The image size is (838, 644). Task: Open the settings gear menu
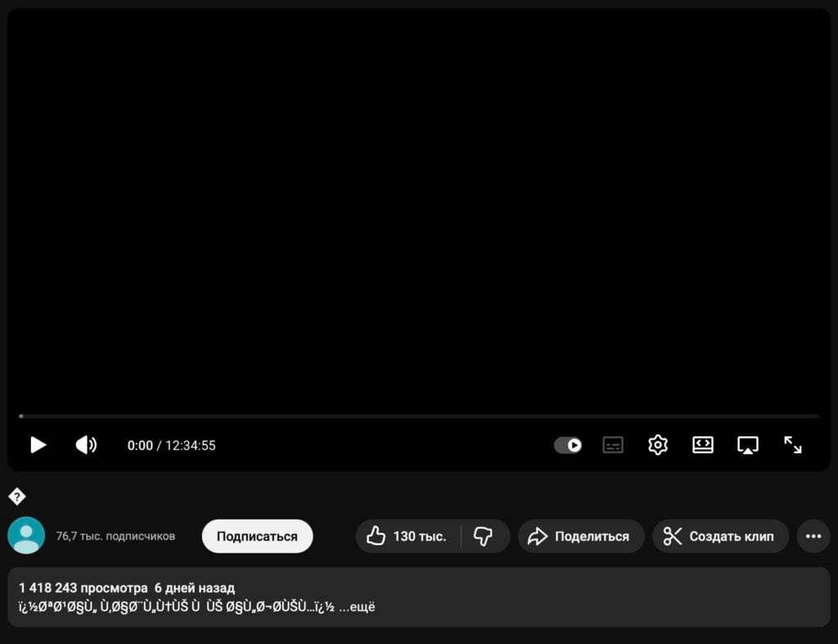[x=658, y=445]
